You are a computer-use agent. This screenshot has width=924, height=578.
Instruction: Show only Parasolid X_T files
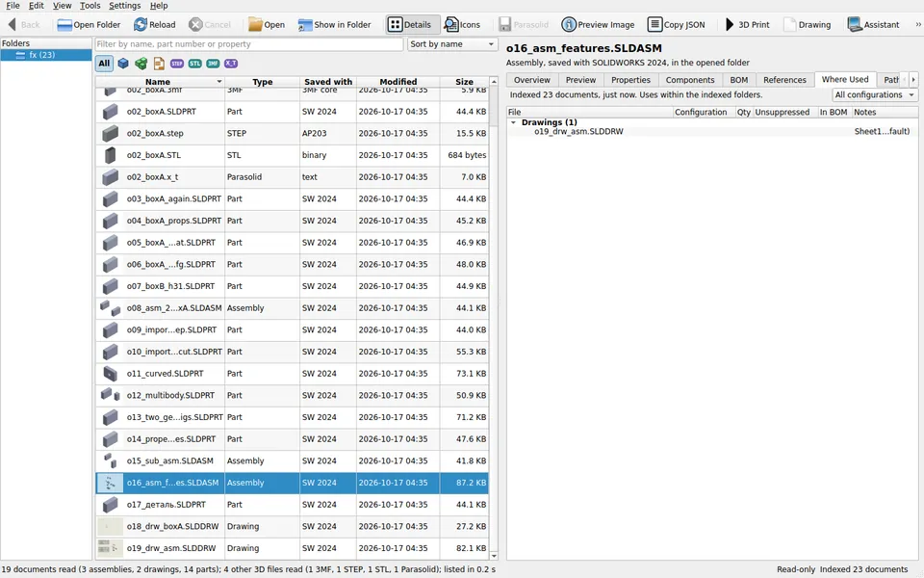tap(231, 64)
